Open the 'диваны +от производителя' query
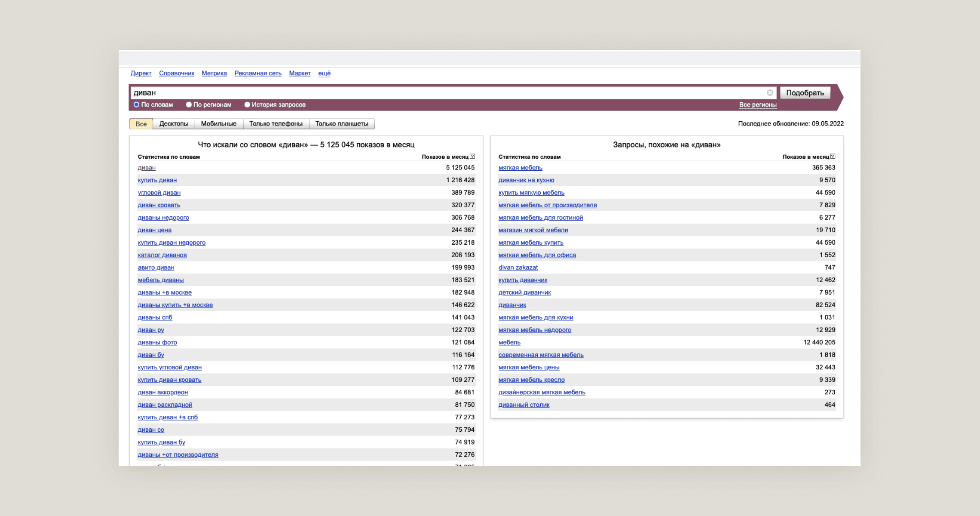 [x=178, y=455]
